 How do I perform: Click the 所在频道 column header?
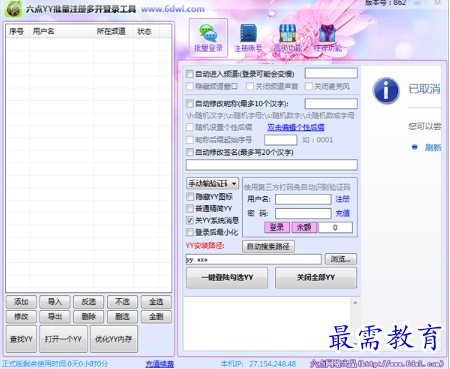tap(113, 31)
